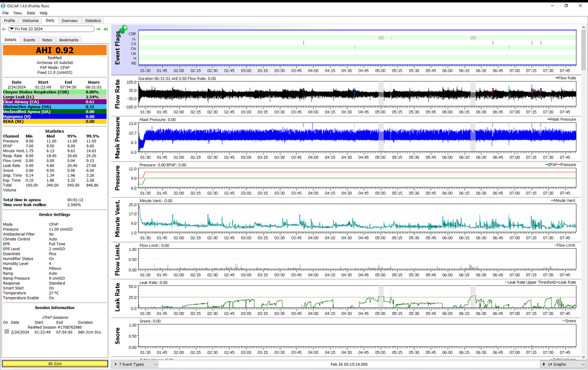588x370 pixels.
Task: Click the Large Leak span near 05:00
Action: (x=381, y=38)
